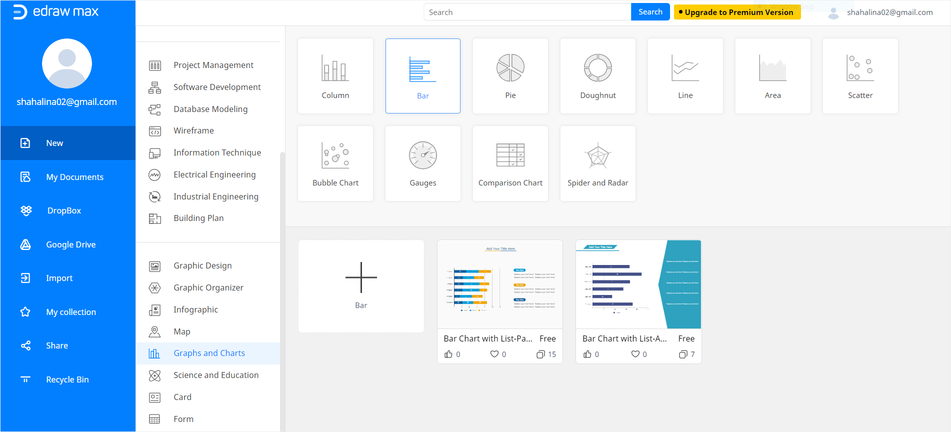Select the Card category
The image size is (951, 432).
(208, 397)
